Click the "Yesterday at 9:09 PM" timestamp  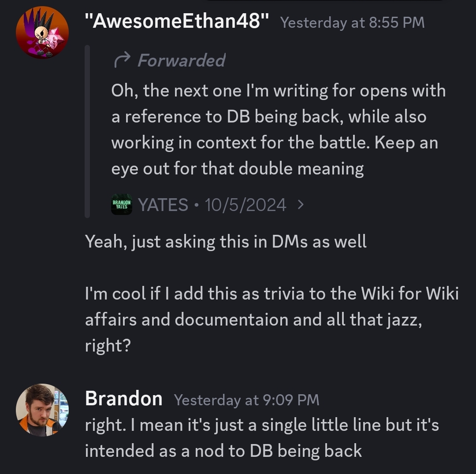[246, 400]
